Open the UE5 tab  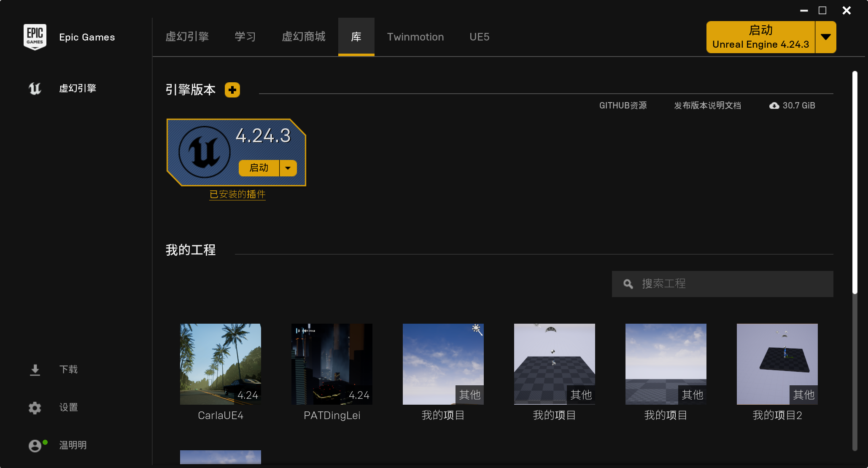pos(479,37)
